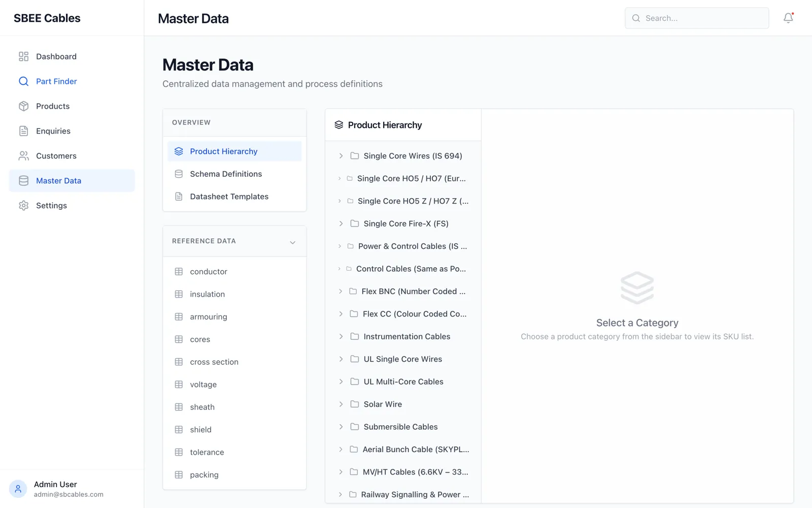
Task: Select Aerial Bunch Cable category row
Action: click(x=403, y=450)
